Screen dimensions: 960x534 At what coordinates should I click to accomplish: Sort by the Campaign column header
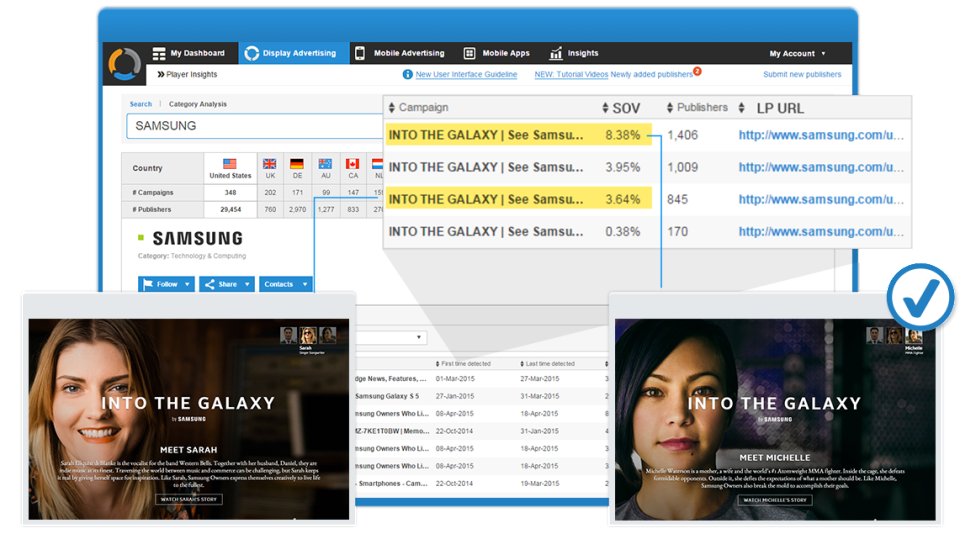[419, 108]
